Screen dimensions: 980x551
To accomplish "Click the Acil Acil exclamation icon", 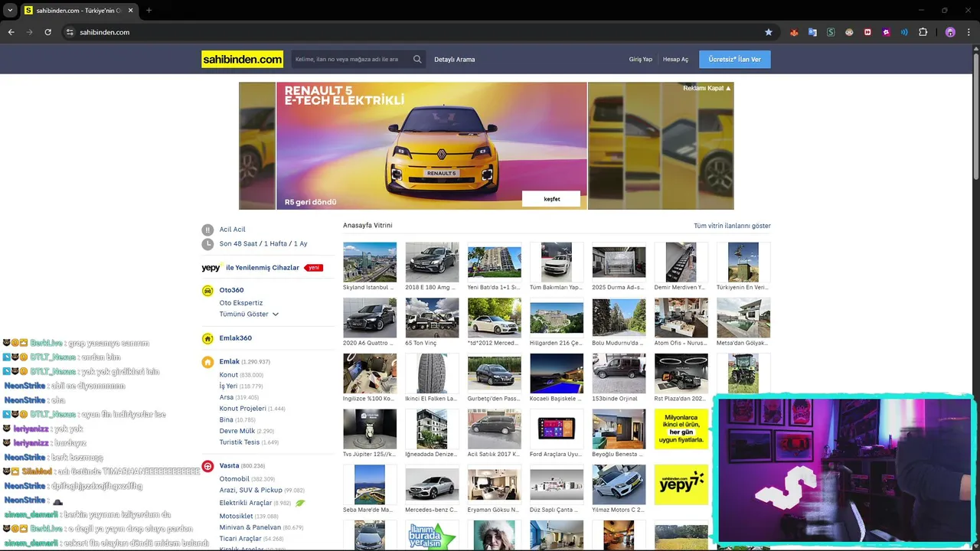I will pos(207,230).
